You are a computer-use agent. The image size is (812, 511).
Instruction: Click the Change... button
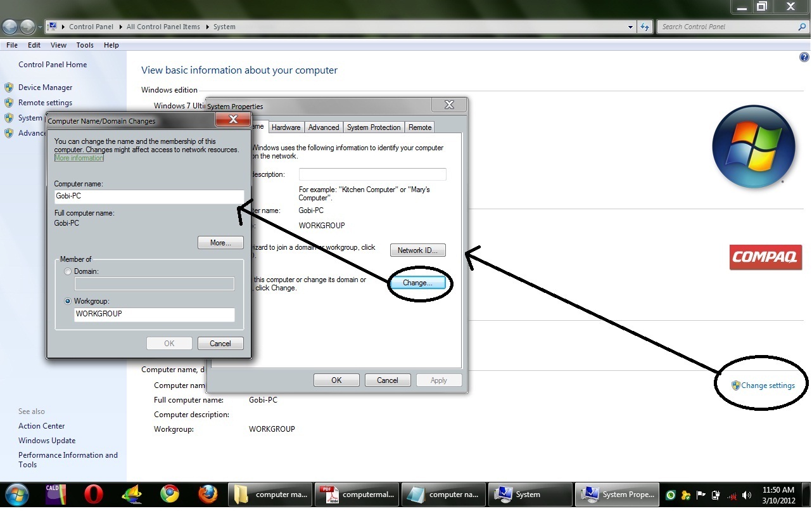pyautogui.click(x=418, y=283)
